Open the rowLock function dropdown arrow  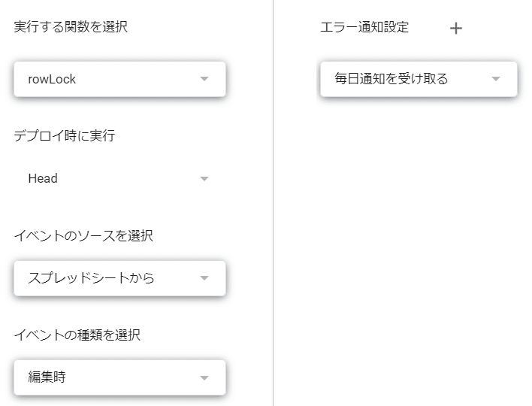coord(204,79)
